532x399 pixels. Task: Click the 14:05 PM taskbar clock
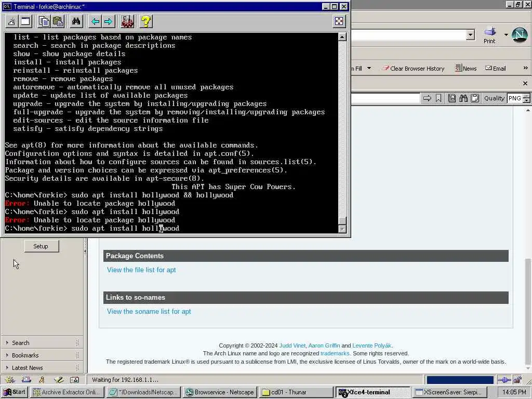pos(514,392)
